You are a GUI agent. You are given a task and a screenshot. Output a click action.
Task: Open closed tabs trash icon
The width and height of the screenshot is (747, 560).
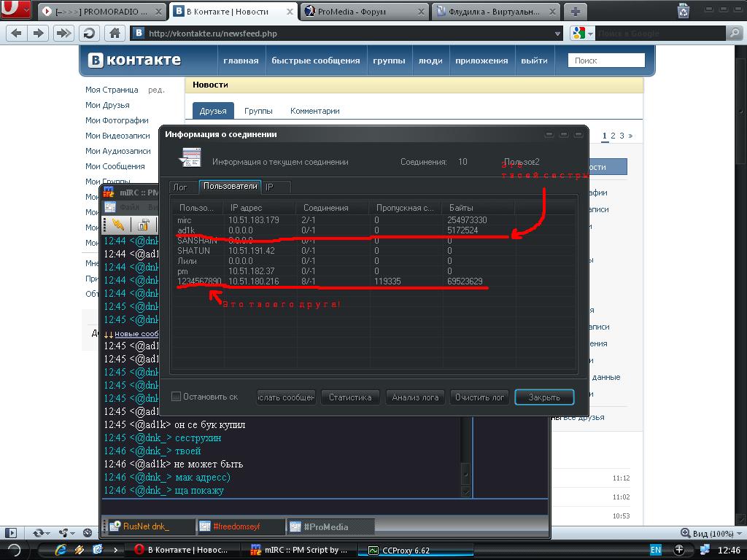click(684, 10)
